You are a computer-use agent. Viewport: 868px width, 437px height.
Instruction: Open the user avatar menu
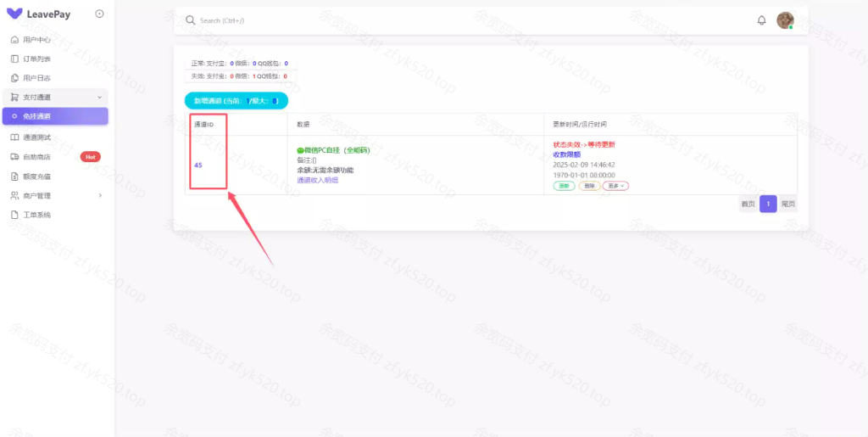pyautogui.click(x=785, y=20)
